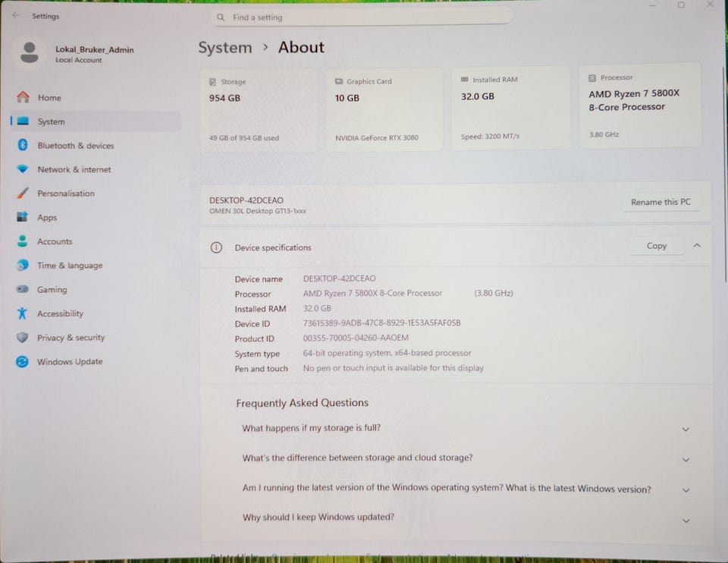Click the Installed RAM card icon

click(464, 80)
